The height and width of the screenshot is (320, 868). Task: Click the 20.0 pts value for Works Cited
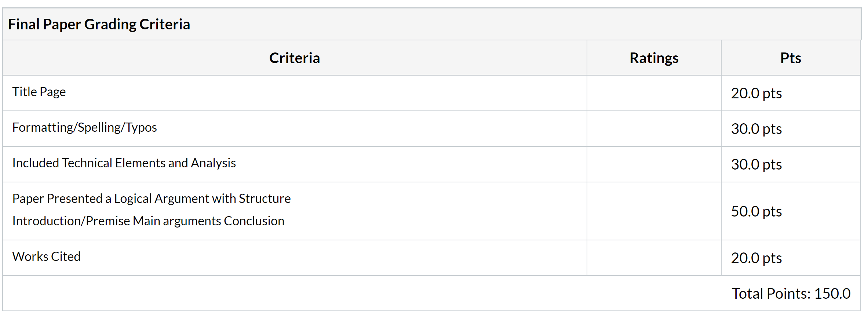coord(756,258)
